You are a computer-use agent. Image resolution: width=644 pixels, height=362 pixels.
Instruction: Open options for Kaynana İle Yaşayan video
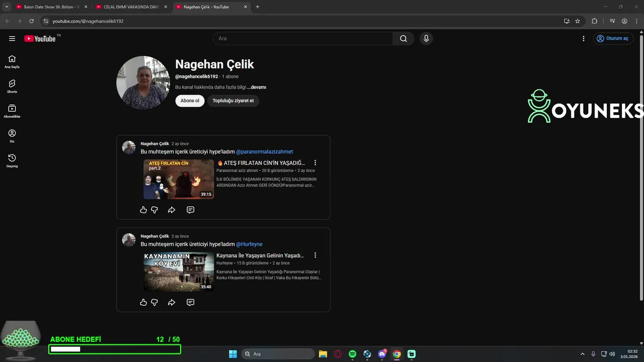[315, 255]
